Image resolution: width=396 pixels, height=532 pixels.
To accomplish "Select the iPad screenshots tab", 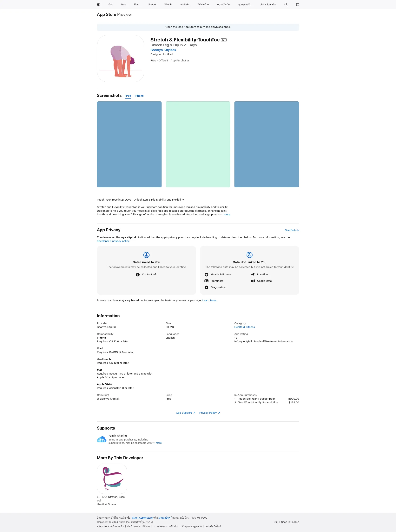I will click(128, 96).
